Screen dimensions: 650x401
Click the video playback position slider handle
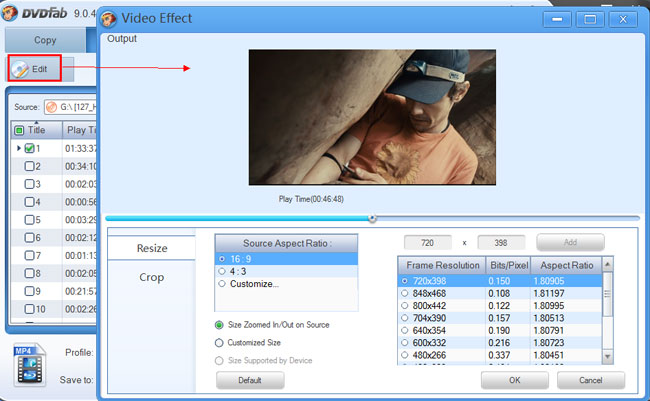pyautogui.click(x=372, y=217)
